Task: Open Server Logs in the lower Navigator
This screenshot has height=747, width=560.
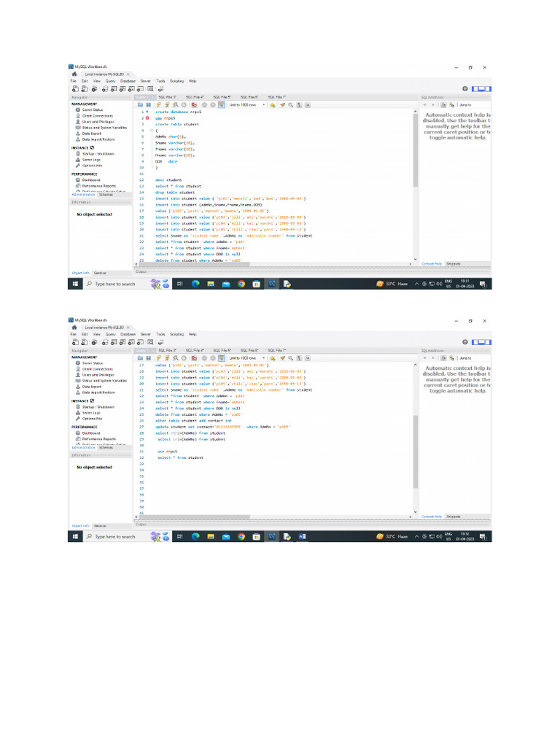Action: (91, 413)
